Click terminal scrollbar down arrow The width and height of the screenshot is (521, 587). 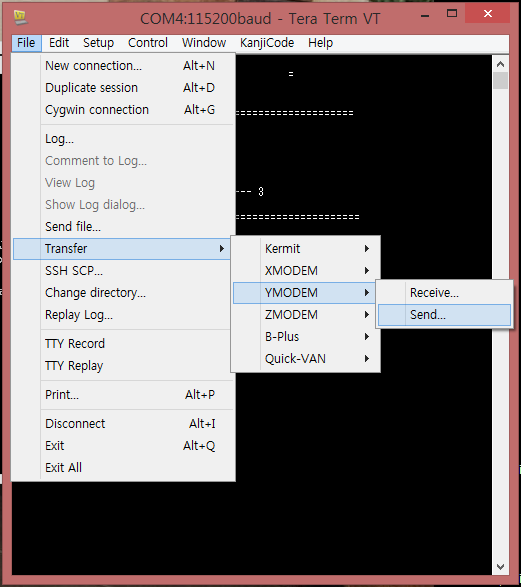tap(500, 567)
